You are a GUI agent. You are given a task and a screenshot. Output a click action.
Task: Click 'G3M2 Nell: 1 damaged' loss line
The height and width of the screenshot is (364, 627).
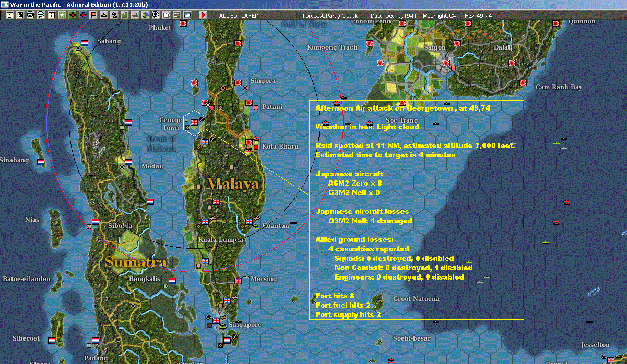(x=370, y=221)
